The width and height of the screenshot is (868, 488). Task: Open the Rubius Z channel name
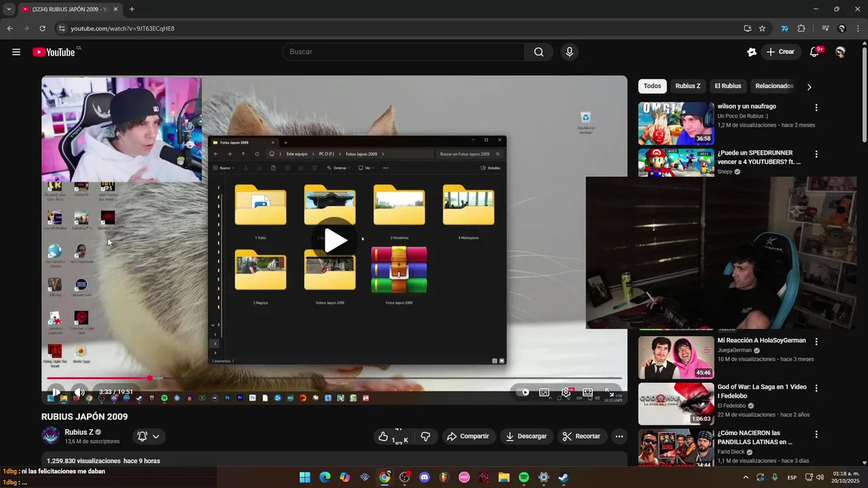click(79, 432)
